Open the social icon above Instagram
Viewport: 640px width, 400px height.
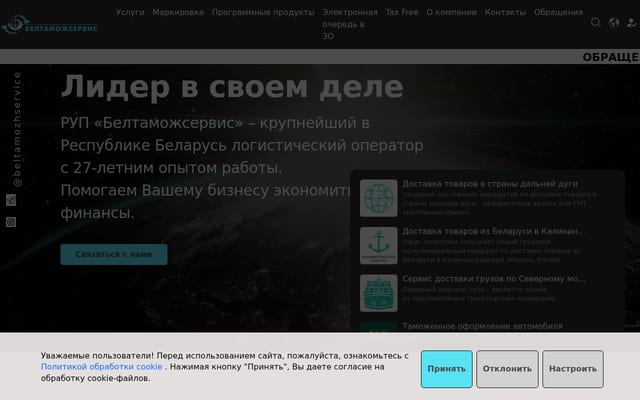(11, 200)
